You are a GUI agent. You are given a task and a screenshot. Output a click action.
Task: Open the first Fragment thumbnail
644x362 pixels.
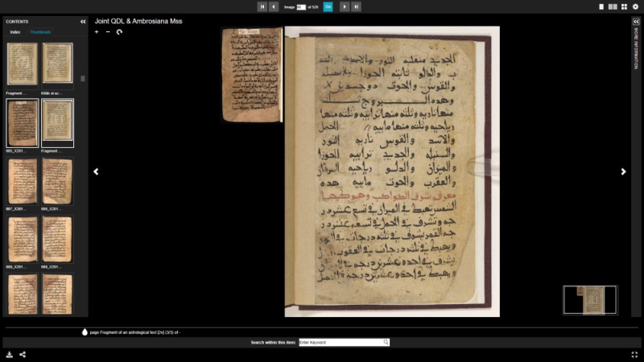(23, 65)
